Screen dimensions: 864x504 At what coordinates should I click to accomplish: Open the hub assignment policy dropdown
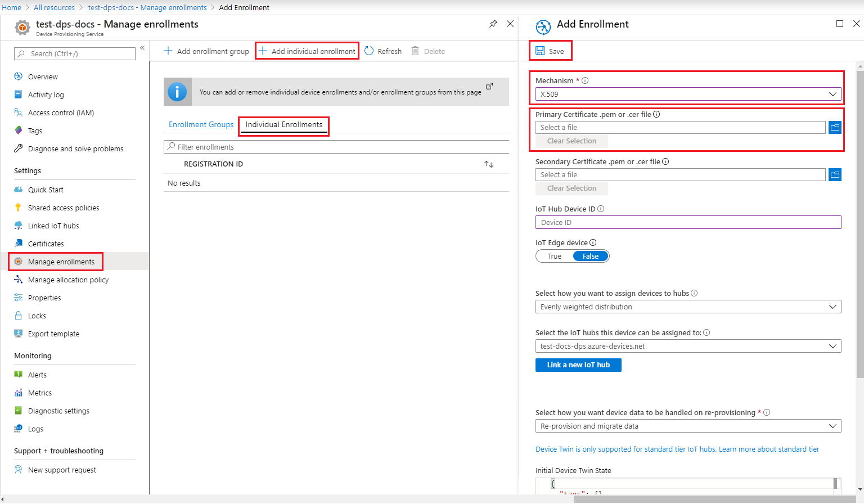click(688, 307)
